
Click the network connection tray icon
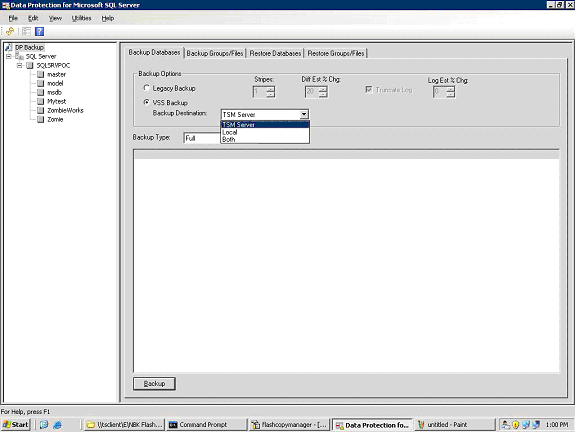point(526,425)
